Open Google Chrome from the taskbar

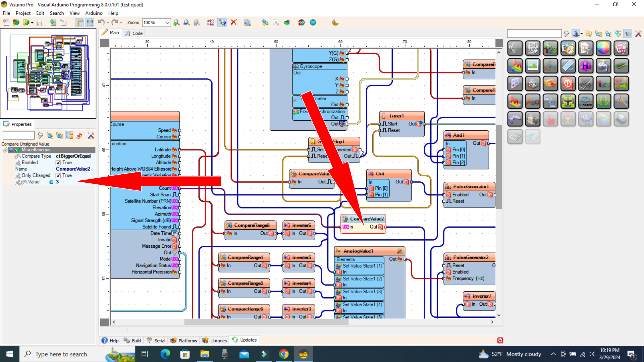pos(284,354)
